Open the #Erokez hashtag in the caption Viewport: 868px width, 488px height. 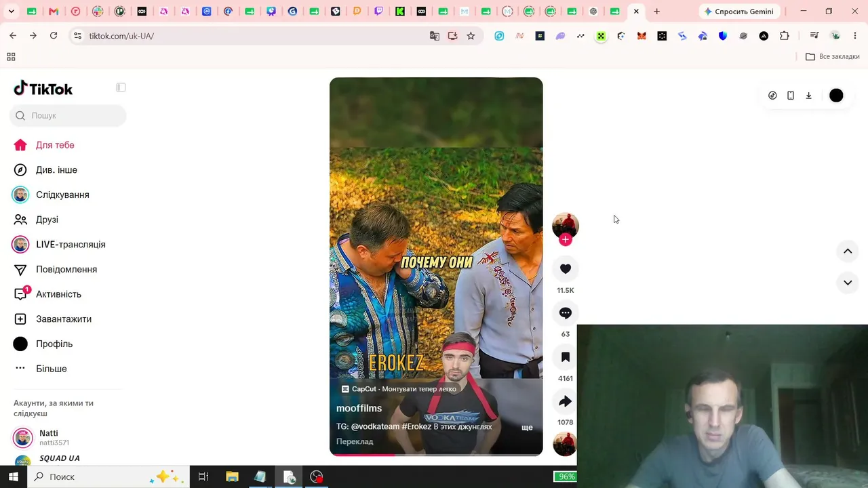416,427
